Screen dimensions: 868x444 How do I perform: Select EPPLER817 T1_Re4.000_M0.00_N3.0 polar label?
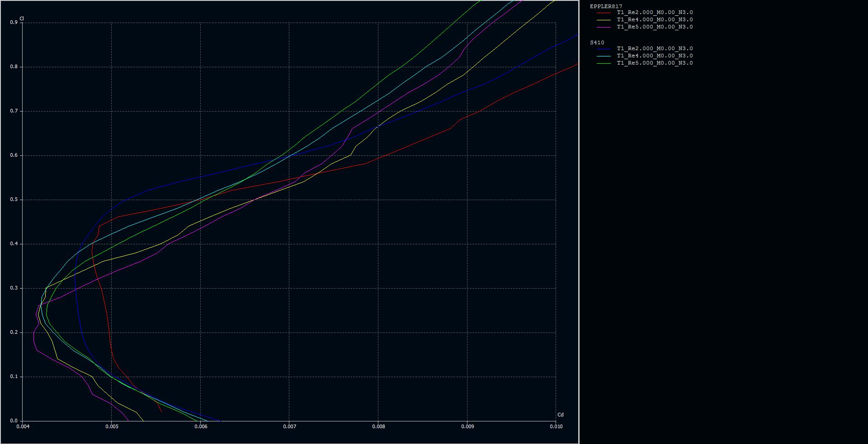click(x=655, y=20)
